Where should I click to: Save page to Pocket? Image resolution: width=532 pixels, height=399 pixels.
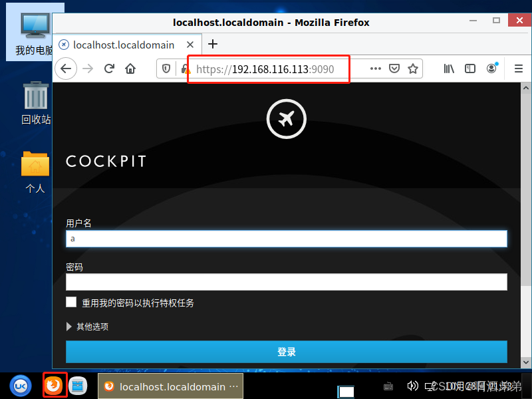pyautogui.click(x=394, y=69)
